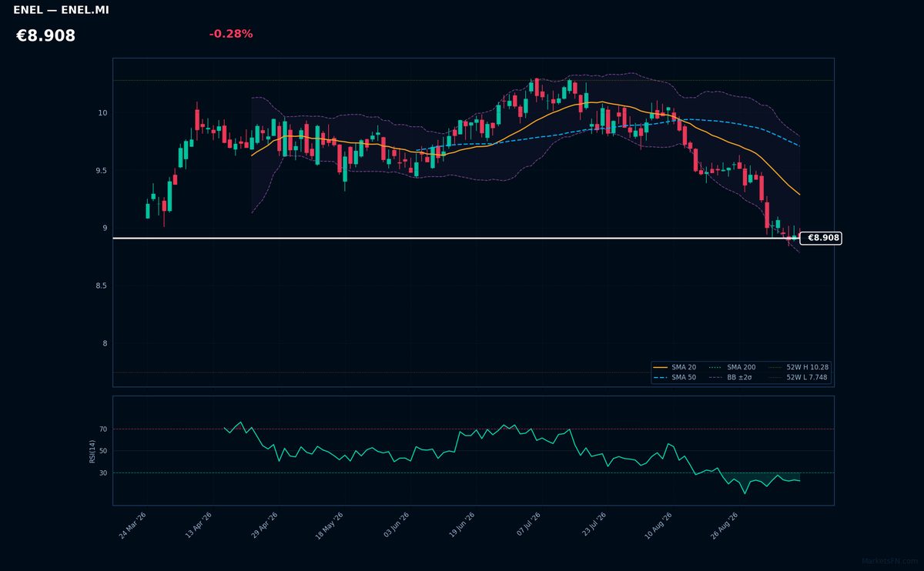Click the "RSI(14)" axis title
924x571 pixels.
pyautogui.click(x=92, y=451)
